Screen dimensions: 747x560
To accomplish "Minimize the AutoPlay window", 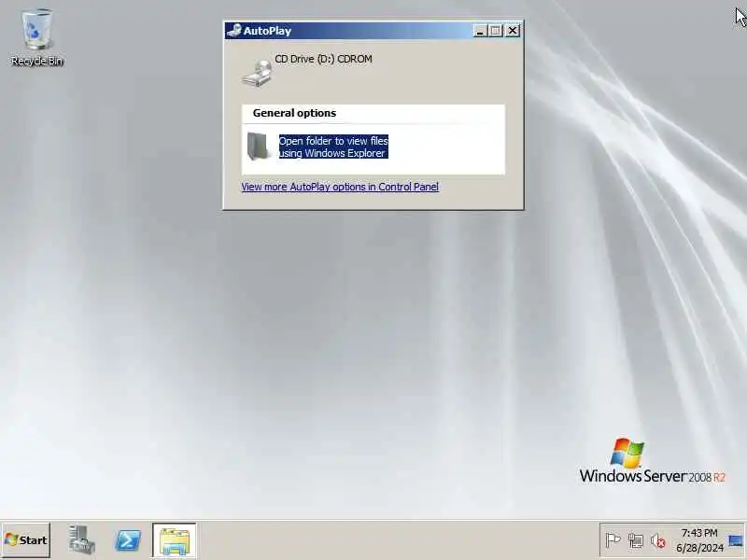I will pyautogui.click(x=480, y=31).
